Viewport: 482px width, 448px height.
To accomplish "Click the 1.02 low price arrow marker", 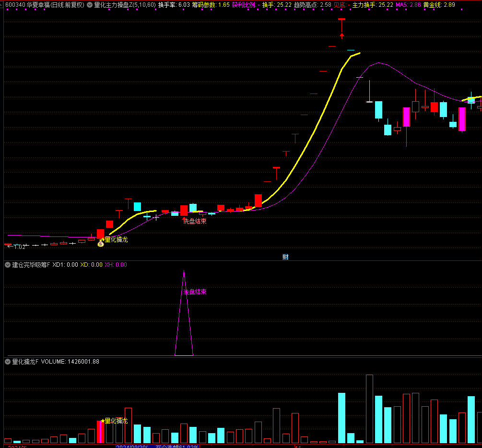I will (x=15, y=247).
